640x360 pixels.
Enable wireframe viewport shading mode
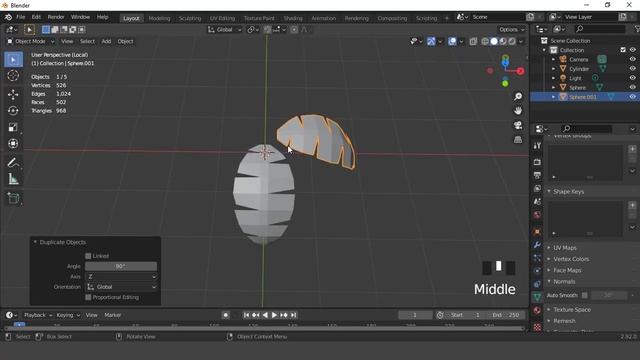pyautogui.click(x=485, y=41)
